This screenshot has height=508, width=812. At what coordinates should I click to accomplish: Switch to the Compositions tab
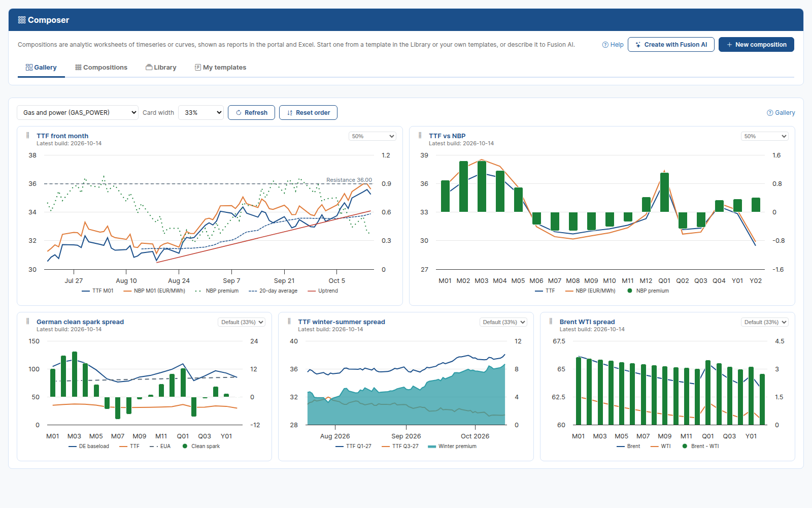pyautogui.click(x=101, y=68)
